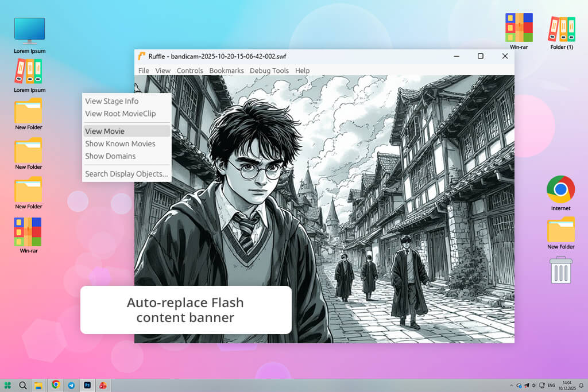The width and height of the screenshot is (588, 392).
Task: Click the taskbar search magnifier
Action: pos(23,385)
